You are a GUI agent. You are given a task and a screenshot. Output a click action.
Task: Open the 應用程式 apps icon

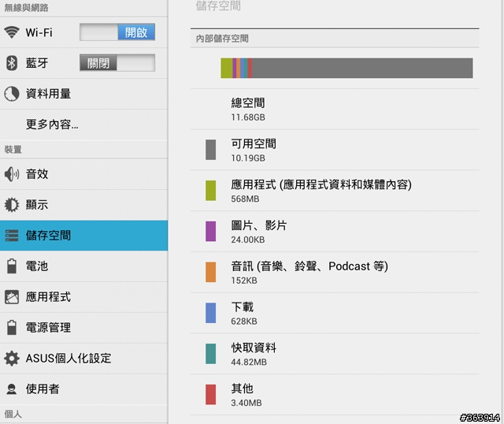point(12,297)
